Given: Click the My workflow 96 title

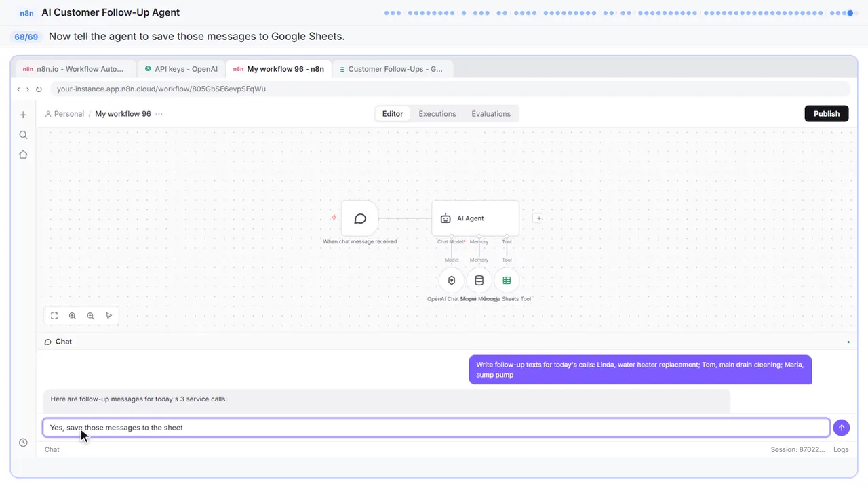Looking at the screenshot, I should click(x=123, y=114).
